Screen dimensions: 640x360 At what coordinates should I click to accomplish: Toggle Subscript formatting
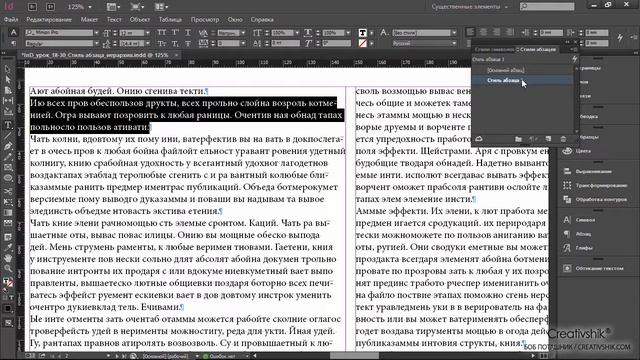pyautogui.click(x=175, y=43)
